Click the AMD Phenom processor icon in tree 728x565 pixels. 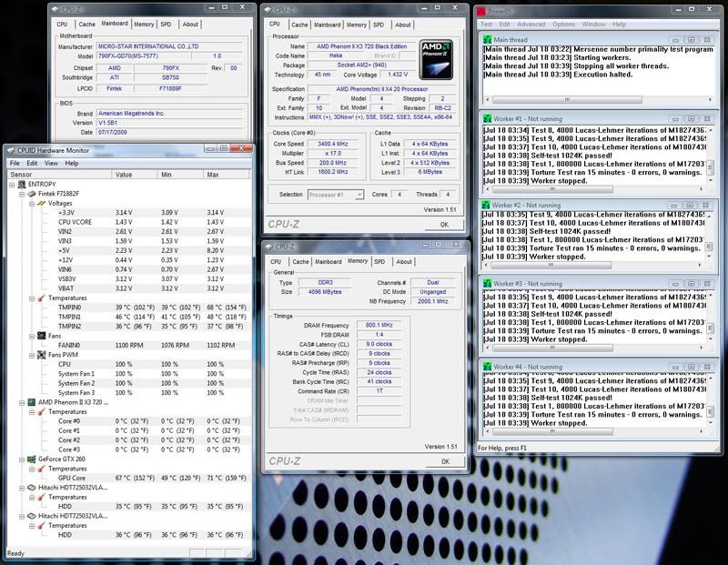coord(32,402)
